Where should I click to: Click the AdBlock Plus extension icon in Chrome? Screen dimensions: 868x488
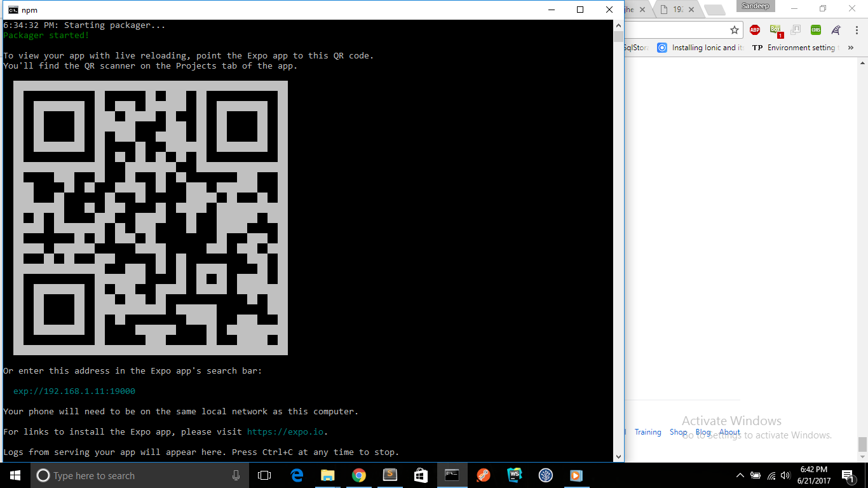point(754,30)
